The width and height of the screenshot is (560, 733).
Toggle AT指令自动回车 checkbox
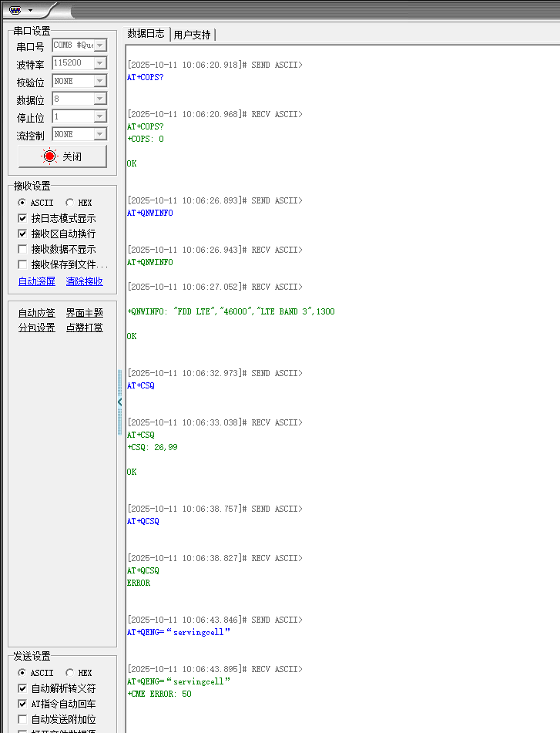22,704
